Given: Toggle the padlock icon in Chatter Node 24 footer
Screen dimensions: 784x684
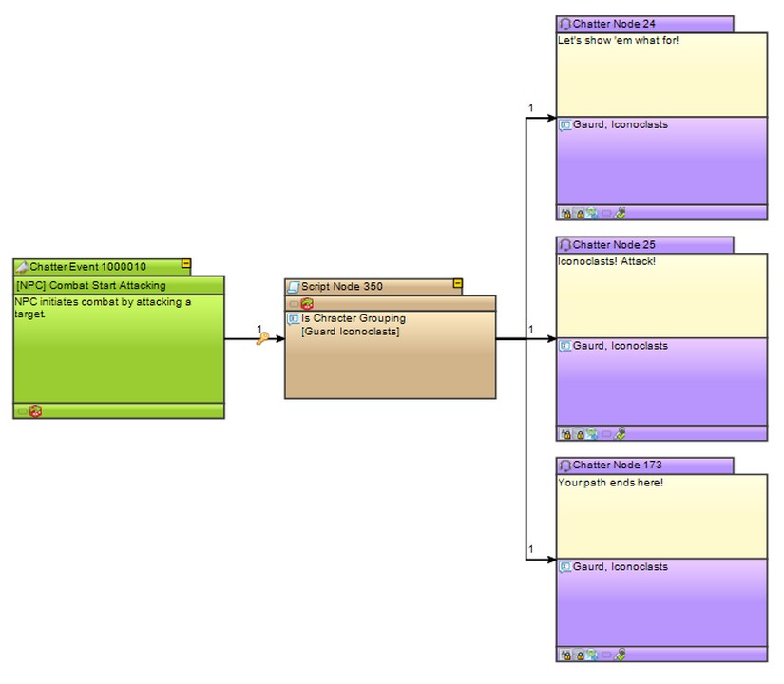Looking at the screenshot, I should point(579,213).
